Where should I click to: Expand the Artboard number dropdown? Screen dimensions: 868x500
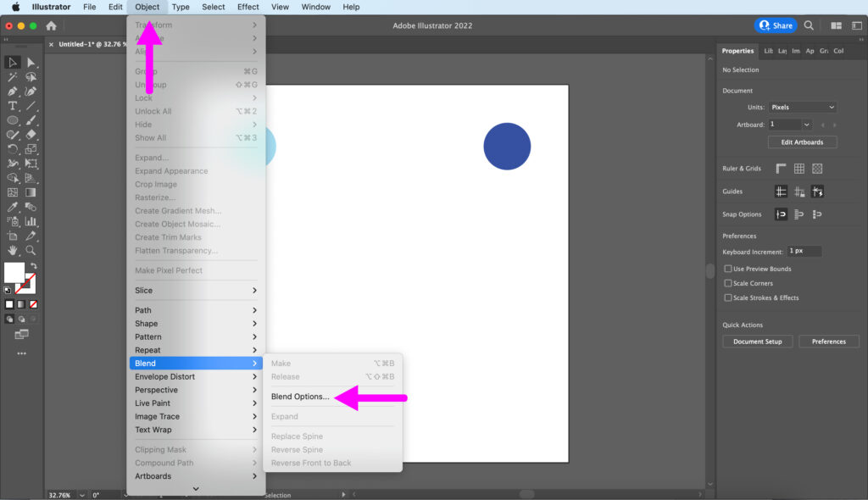[x=806, y=125]
